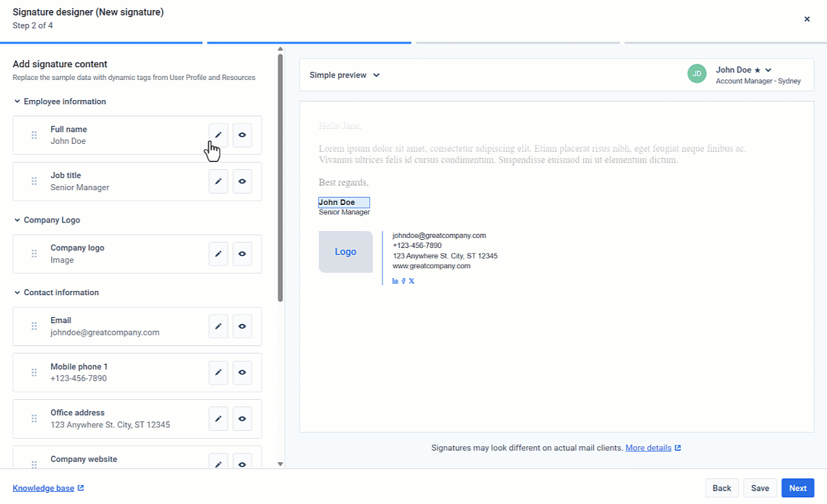Hide the Company logo element
The image size is (827, 504).
(x=242, y=254)
